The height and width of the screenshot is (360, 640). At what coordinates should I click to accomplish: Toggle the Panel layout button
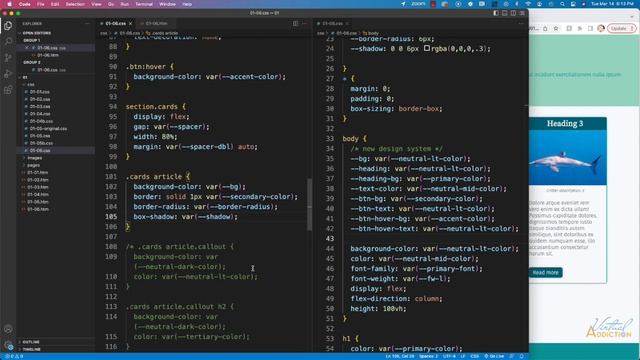(505, 13)
